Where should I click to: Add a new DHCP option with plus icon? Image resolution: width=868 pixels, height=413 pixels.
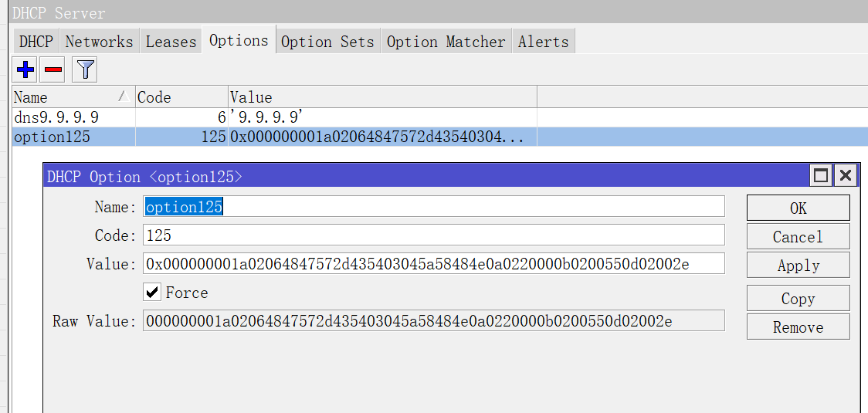25,69
